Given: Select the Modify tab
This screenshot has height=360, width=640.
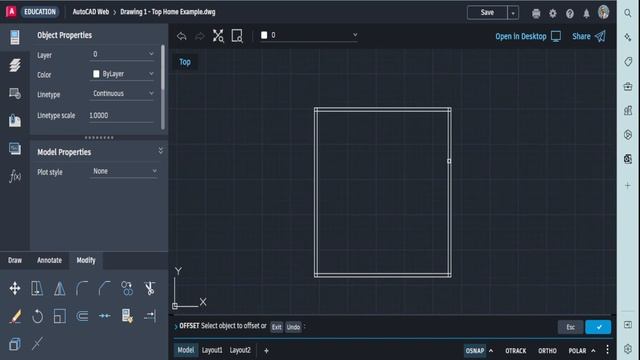Looking at the screenshot, I should point(86,260).
